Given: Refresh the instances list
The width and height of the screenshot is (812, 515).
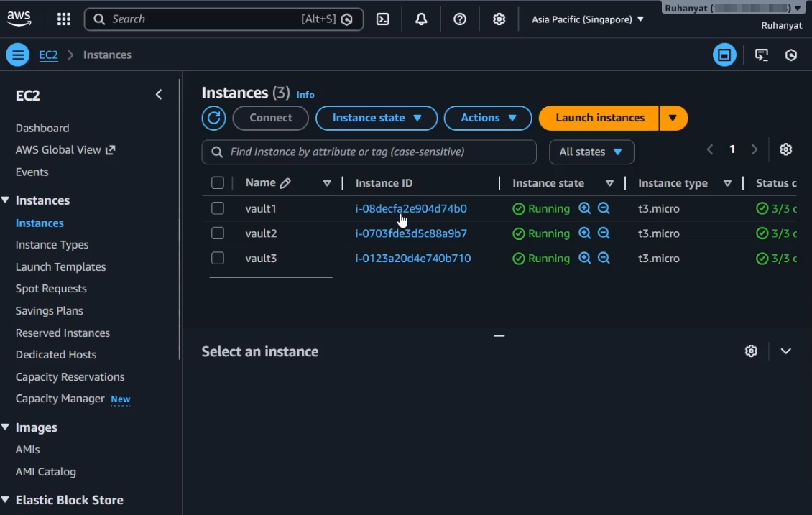Looking at the screenshot, I should tap(213, 118).
